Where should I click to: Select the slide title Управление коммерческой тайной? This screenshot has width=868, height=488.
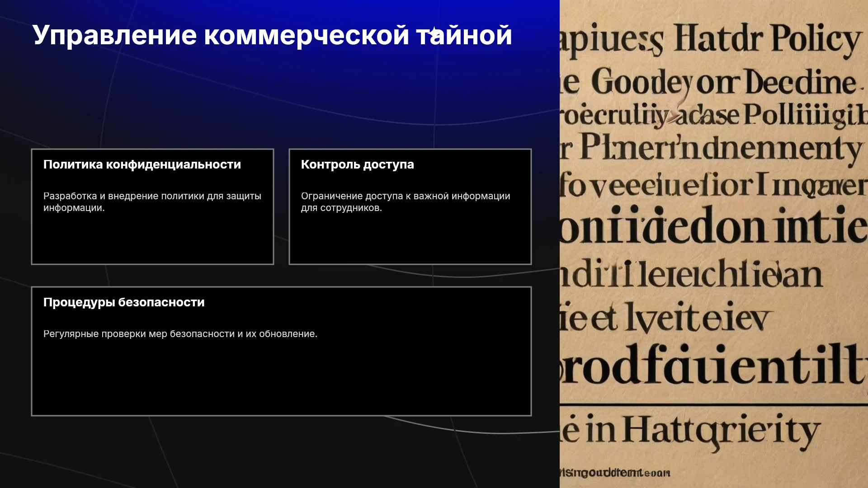(x=272, y=35)
